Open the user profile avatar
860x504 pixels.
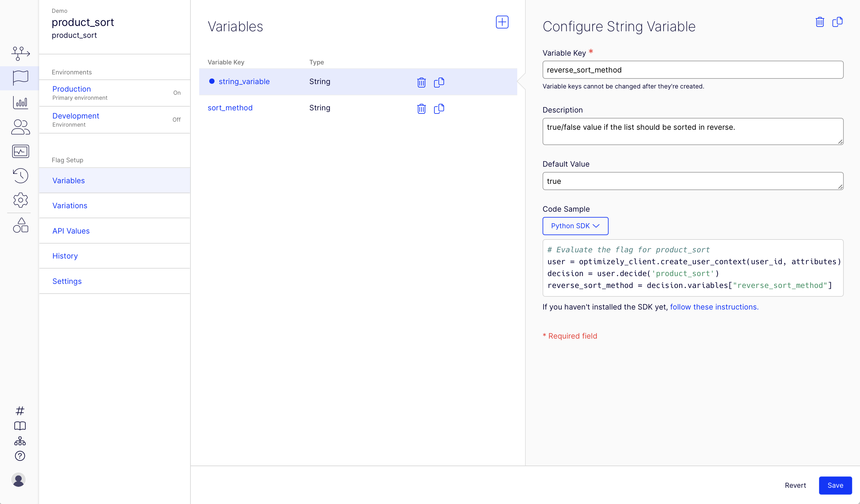[18, 480]
